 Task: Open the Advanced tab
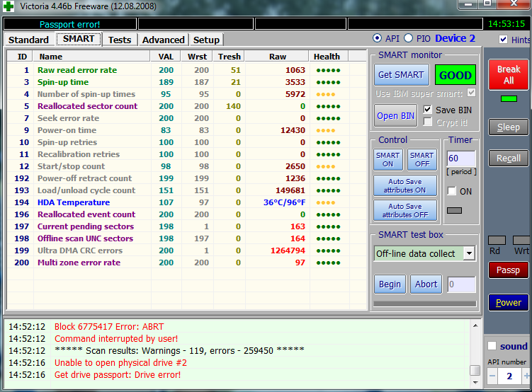point(163,40)
